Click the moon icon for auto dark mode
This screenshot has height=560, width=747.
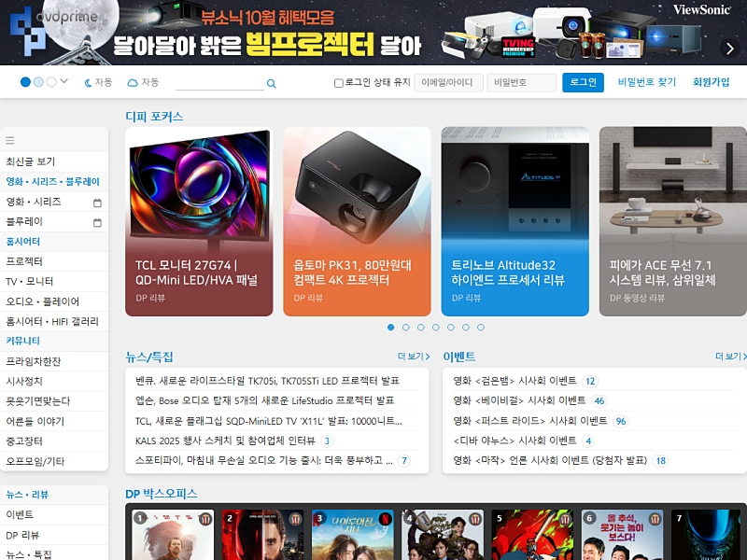point(89,83)
